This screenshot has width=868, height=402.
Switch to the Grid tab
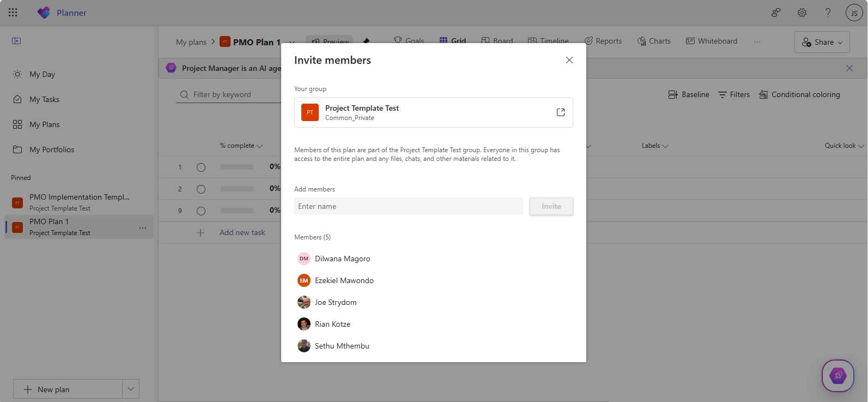[453, 41]
